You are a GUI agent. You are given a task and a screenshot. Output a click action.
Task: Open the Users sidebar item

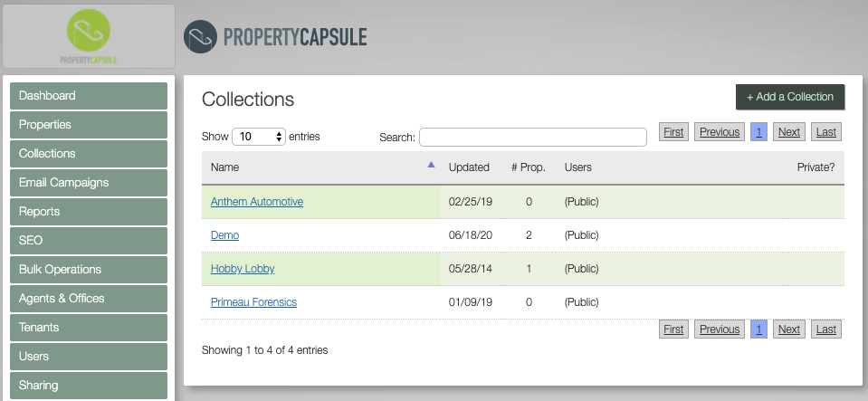tap(89, 356)
